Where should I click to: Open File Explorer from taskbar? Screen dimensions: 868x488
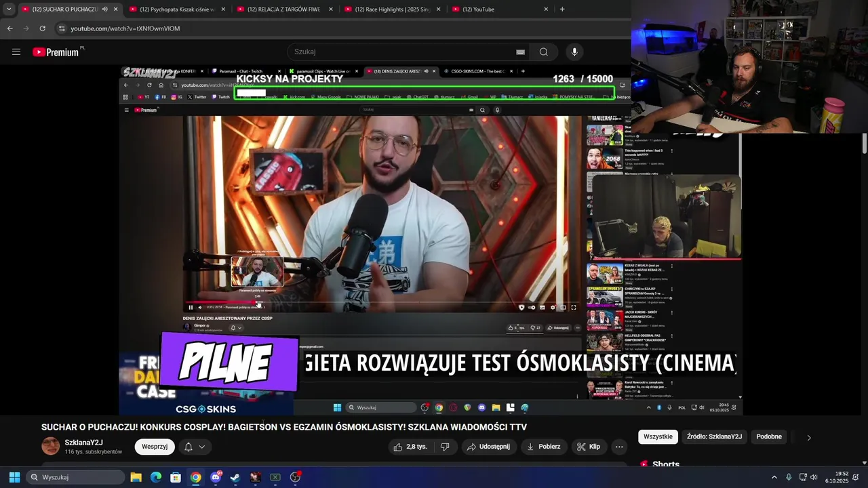pyautogui.click(x=136, y=477)
